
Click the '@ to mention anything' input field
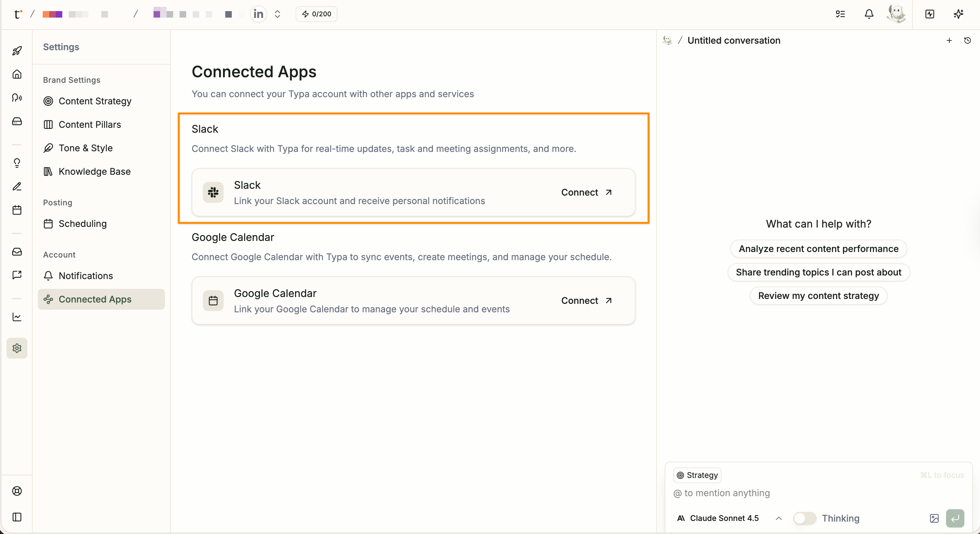[x=799, y=493]
